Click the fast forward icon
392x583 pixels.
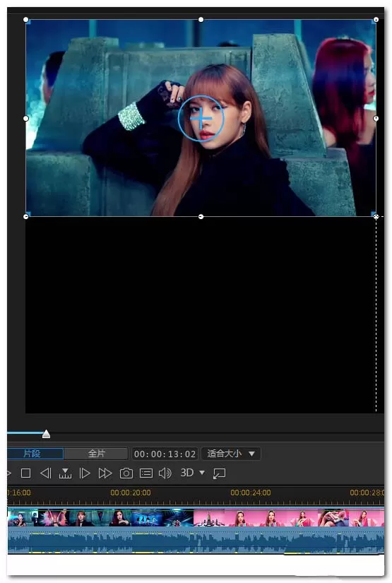(x=105, y=473)
